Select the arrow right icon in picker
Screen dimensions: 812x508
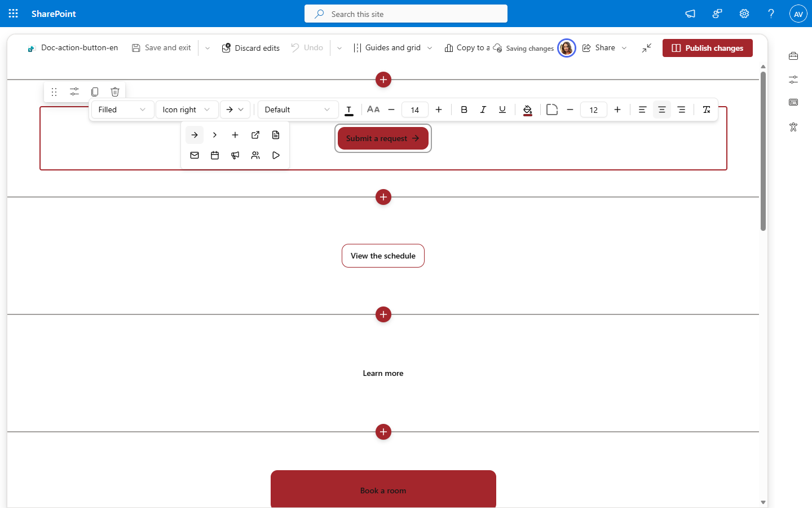[195, 135]
